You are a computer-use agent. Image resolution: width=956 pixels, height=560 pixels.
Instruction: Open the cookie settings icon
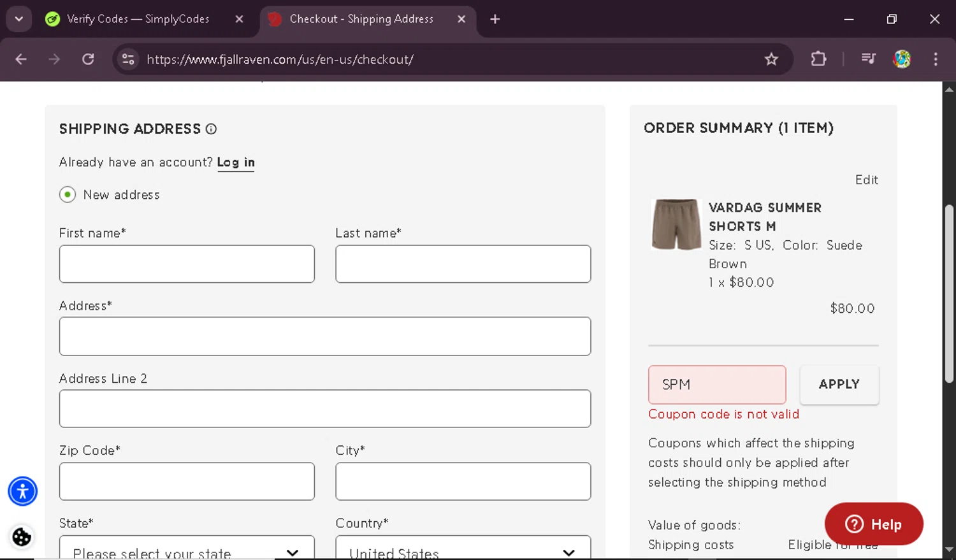tap(22, 537)
